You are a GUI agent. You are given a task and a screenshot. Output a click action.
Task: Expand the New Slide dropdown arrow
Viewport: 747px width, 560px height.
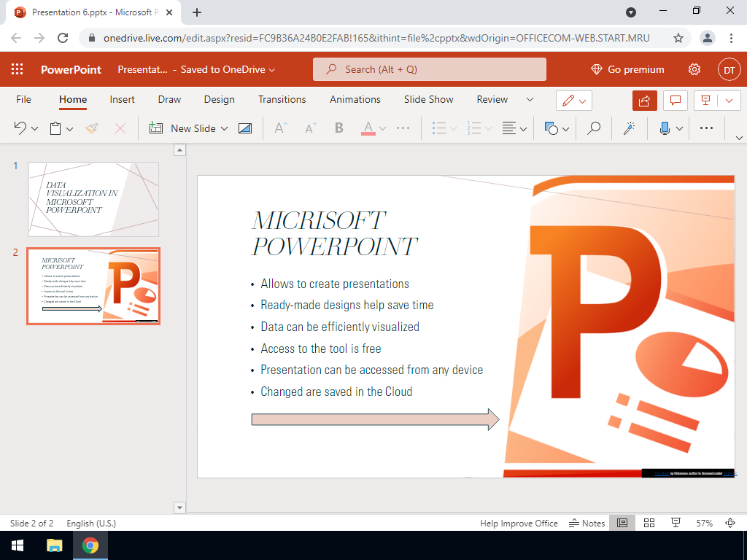[224, 128]
